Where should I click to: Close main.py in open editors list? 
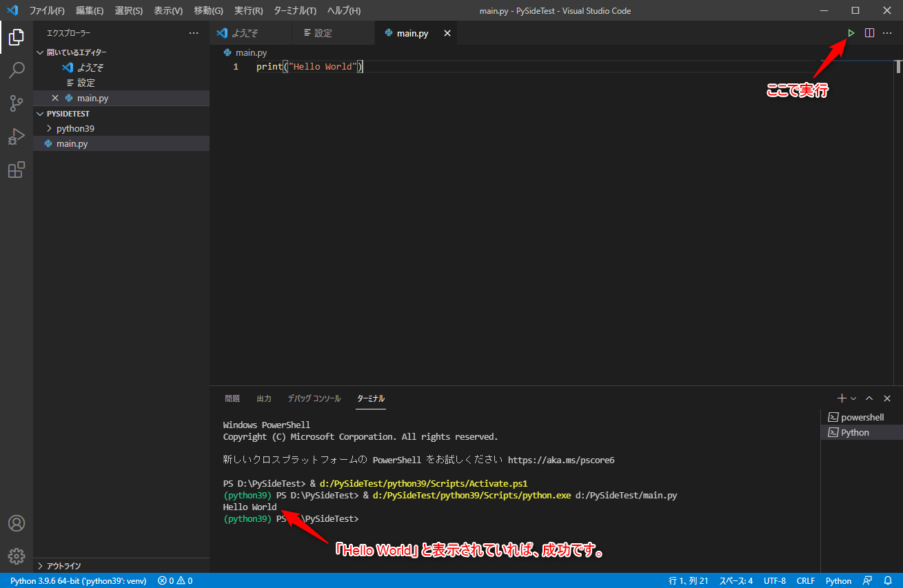[55, 98]
